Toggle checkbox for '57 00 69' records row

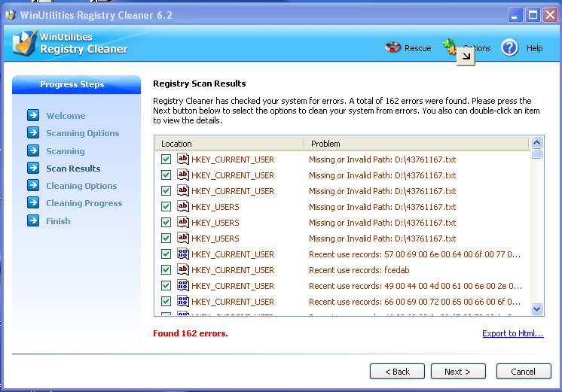166,254
